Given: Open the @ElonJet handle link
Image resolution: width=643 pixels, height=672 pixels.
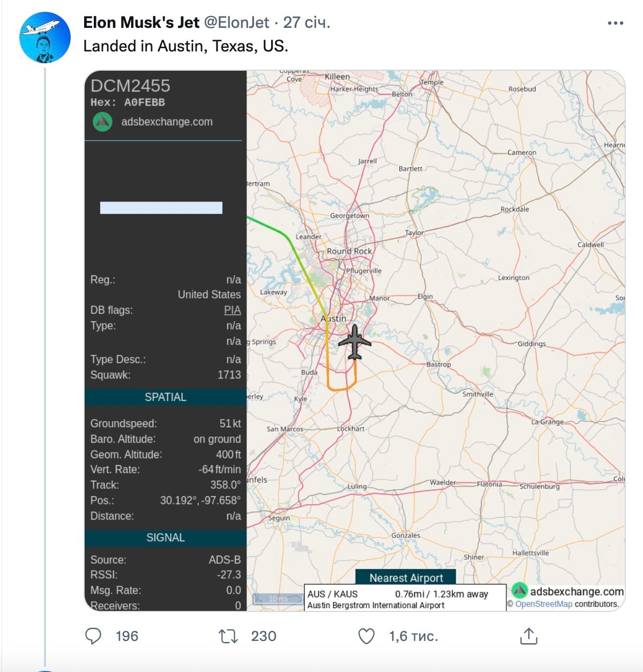Looking at the screenshot, I should point(236,23).
